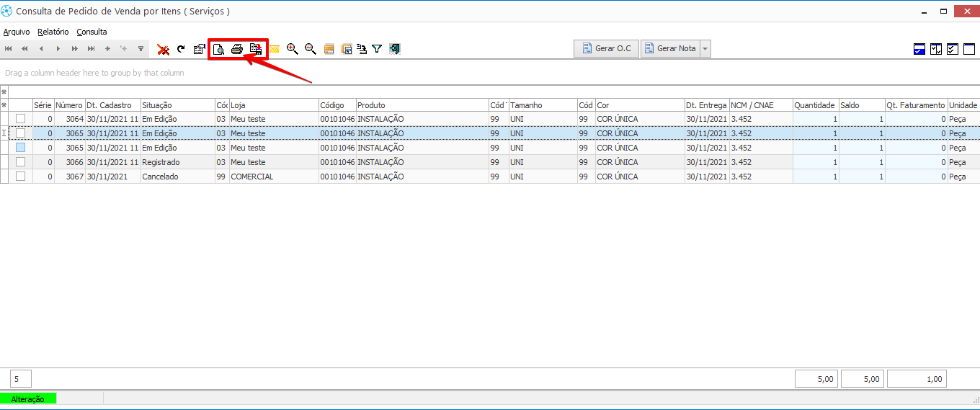980x410 pixels.
Task: Click the 1,00 footer total box
Action: (917, 379)
